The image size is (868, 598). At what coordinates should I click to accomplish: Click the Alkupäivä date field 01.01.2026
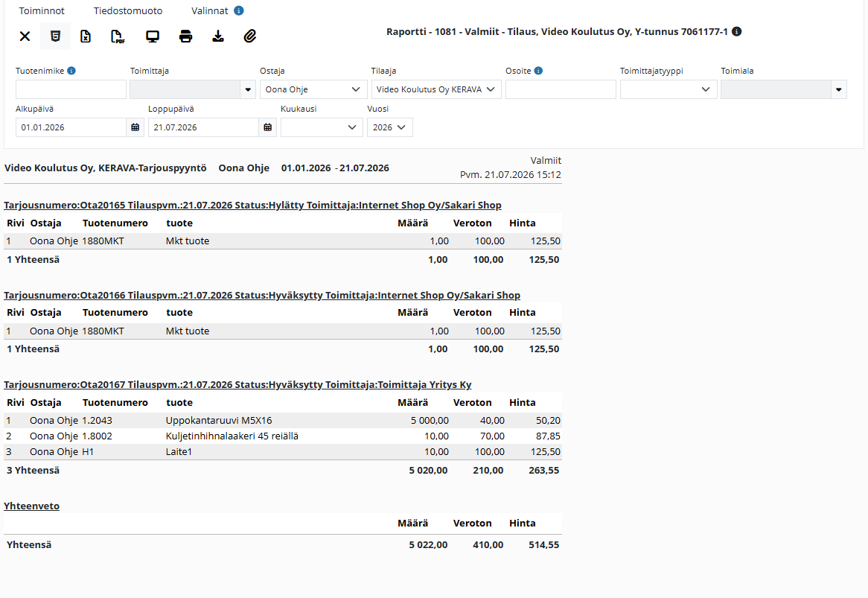(71, 127)
